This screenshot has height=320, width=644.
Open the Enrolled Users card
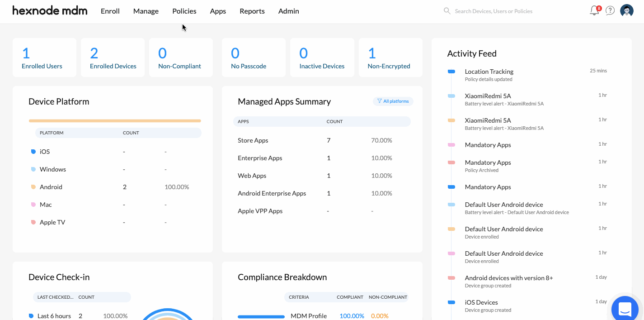tap(44, 57)
